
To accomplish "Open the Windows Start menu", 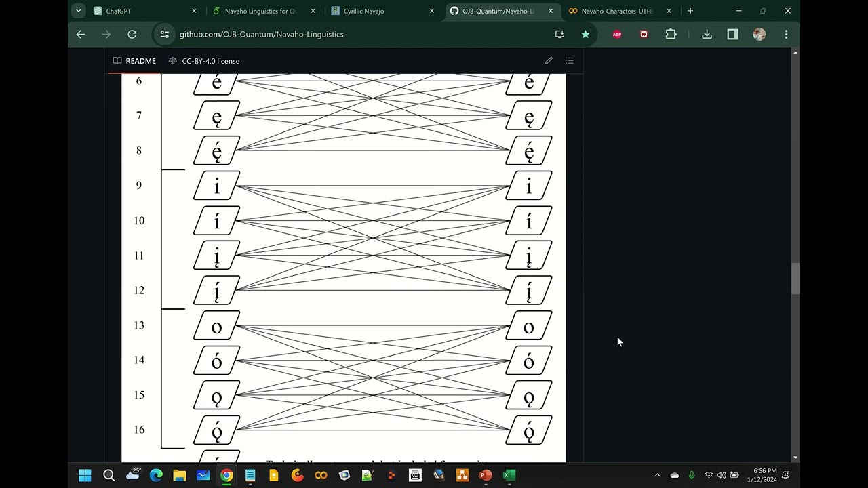I will pyautogui.click(x=85, y=475).
